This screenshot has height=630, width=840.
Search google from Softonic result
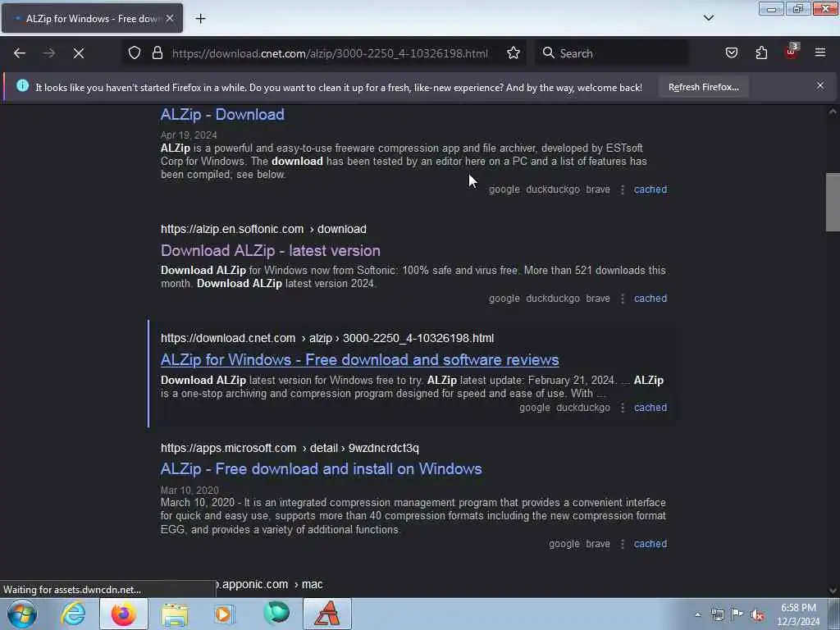(x=504, y=299)
